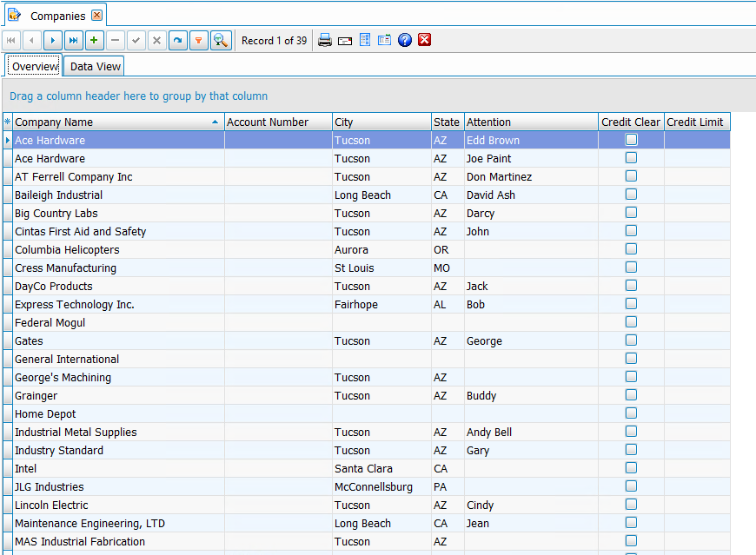
Task: Open the orange filter funnel tool
Action: [x=198, y=41]
